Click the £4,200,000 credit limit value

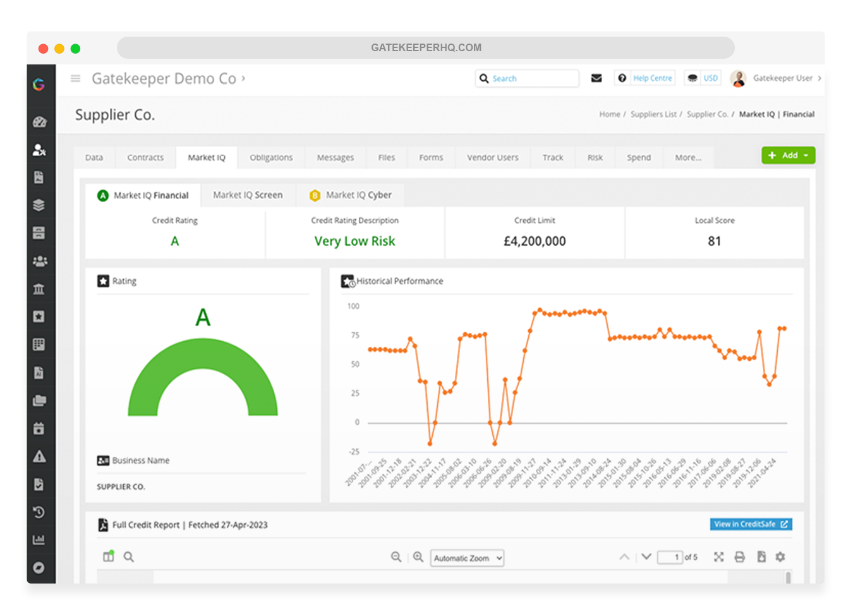pos(535,241)
